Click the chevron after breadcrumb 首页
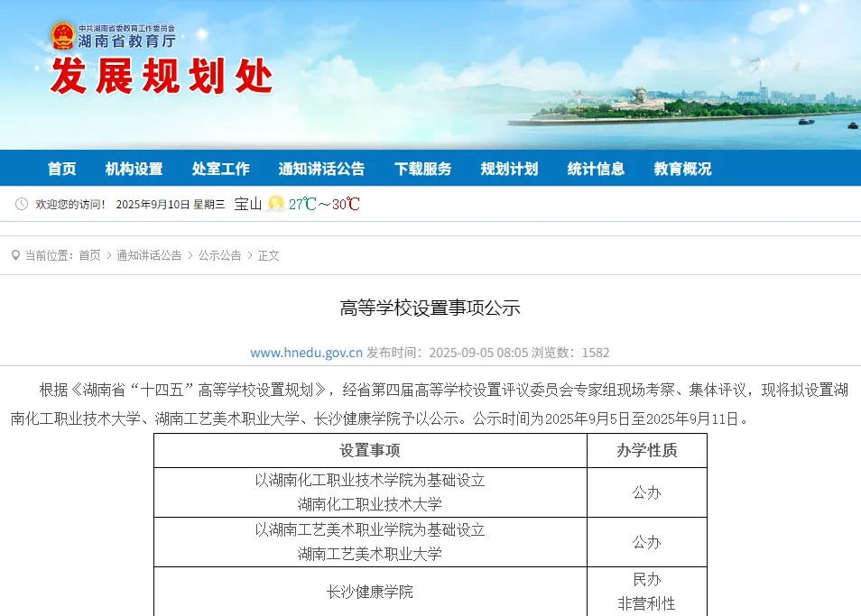Screen dimensions: 861x616 pos(108,255)
